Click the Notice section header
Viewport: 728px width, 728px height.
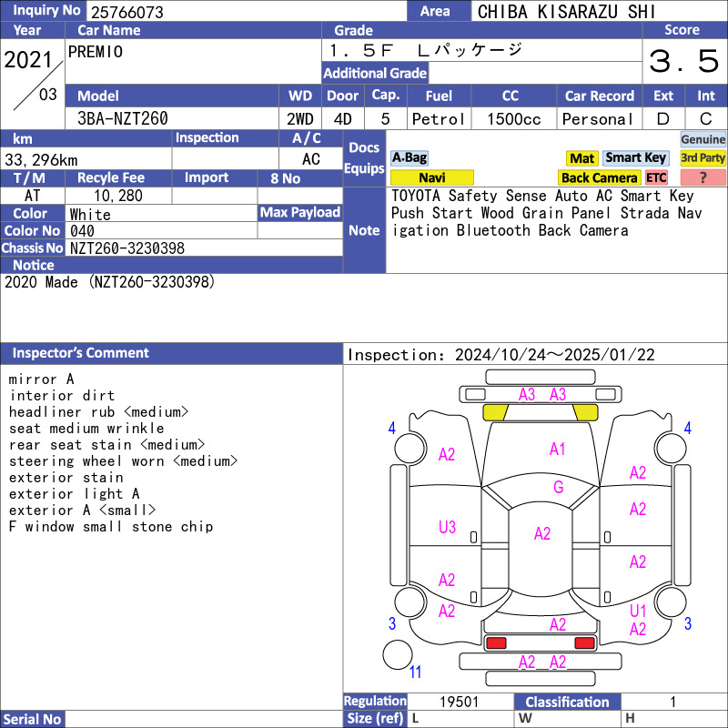point(34,265)
